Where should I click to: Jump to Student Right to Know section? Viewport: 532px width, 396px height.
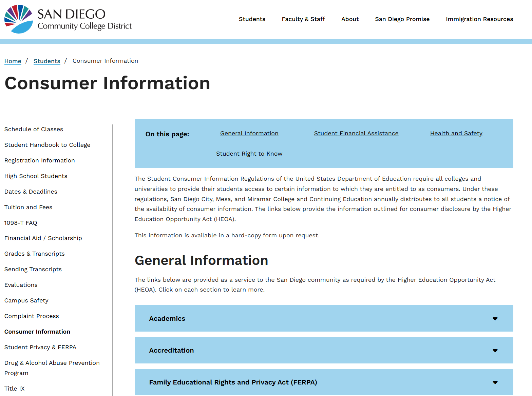coord(249,154)
